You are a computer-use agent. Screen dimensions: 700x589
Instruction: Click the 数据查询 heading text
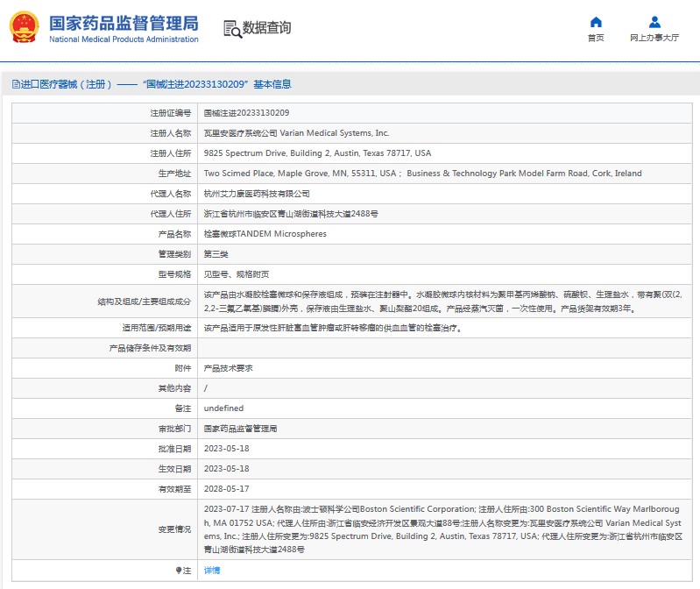coord(266,28)
